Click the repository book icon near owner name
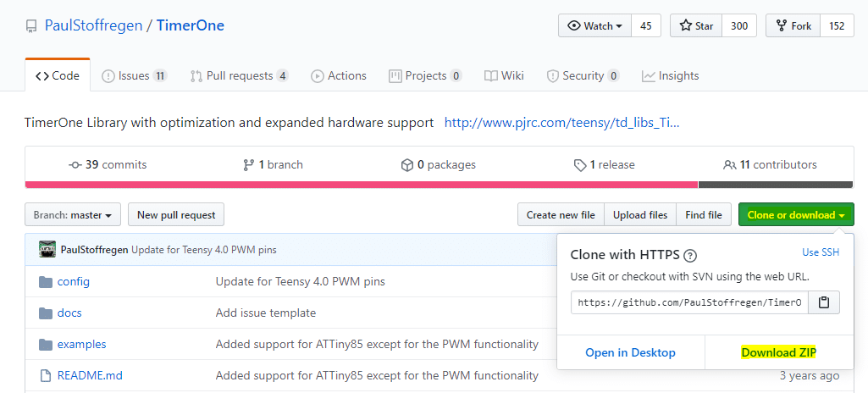This screenshot has height=393, width=868. click(30, 26)
